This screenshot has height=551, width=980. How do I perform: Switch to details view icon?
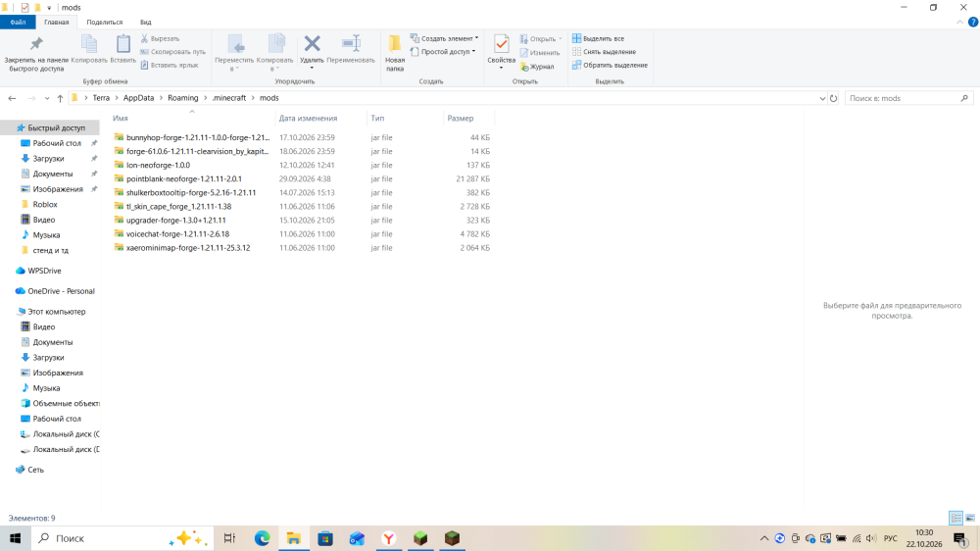[955, 518]
